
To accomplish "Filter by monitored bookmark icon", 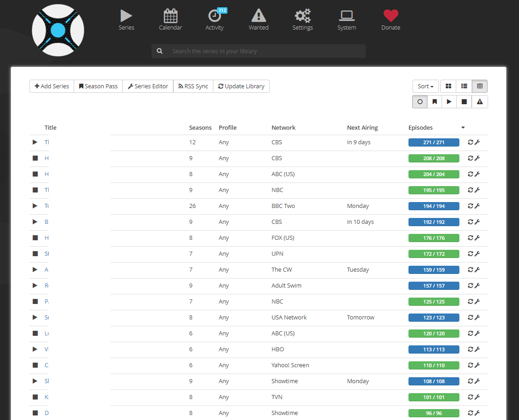I will point(434,101).
